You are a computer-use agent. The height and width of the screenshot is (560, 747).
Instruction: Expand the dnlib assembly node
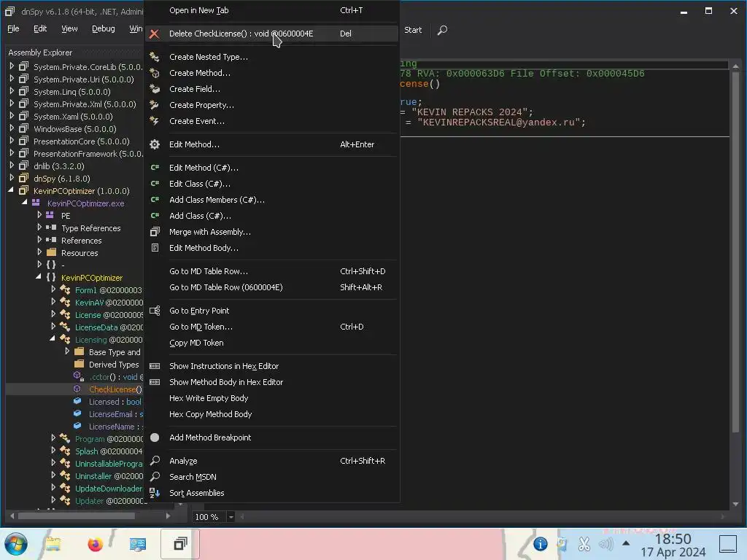12,166
